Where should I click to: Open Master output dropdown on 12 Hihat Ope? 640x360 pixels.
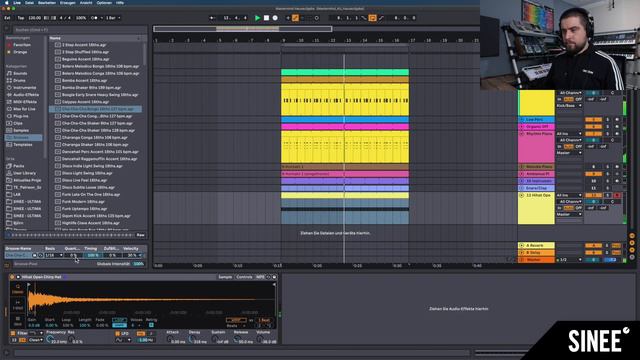[x=569, y=214]
